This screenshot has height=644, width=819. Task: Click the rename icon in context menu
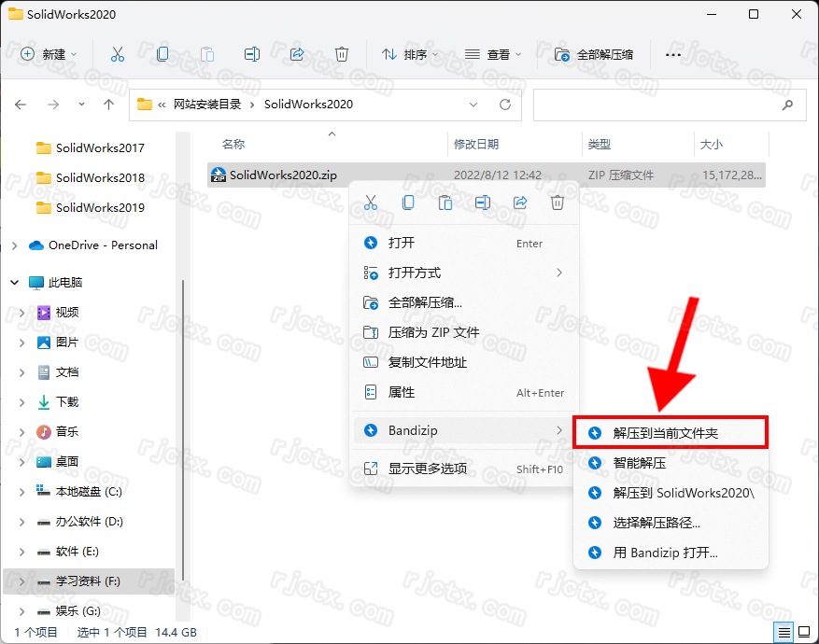[x=483, y=203]
